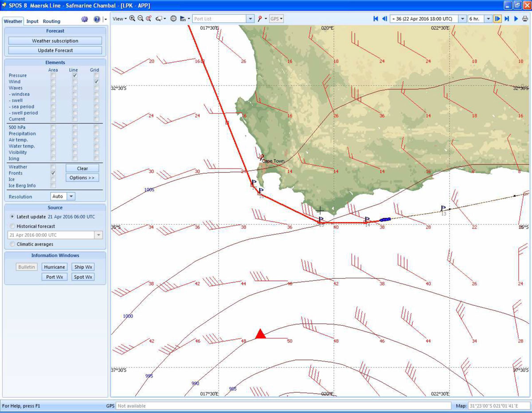This screenshot has width=532, height=413.
Task: Switch to the Input tab
Action: click(x=32, y=21)
